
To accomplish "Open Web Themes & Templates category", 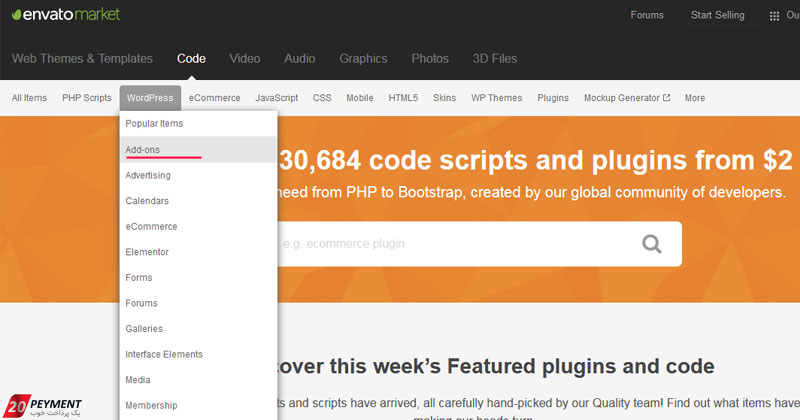I will (82, 58).
